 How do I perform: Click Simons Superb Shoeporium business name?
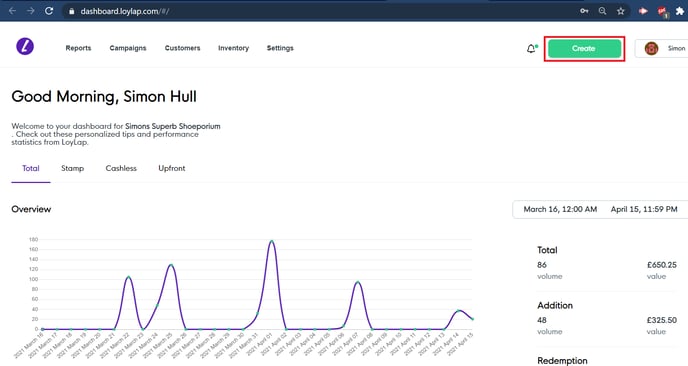pos(173,126)
